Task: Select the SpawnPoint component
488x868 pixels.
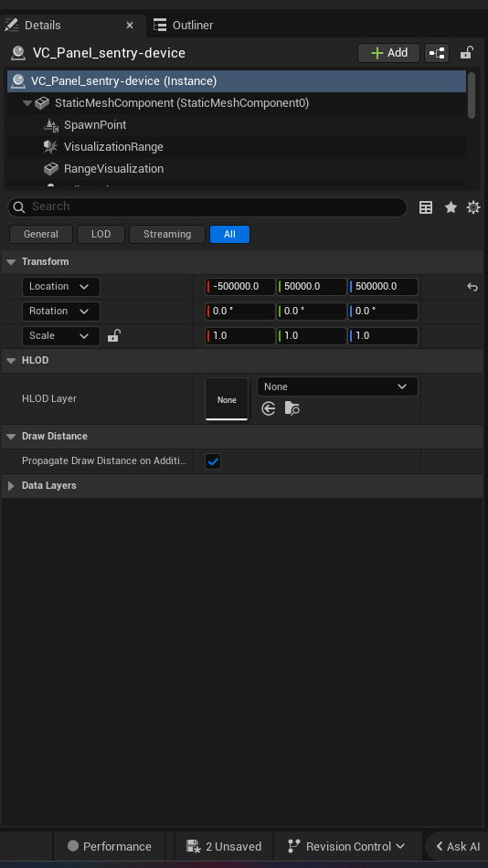Action: point(95,125)
